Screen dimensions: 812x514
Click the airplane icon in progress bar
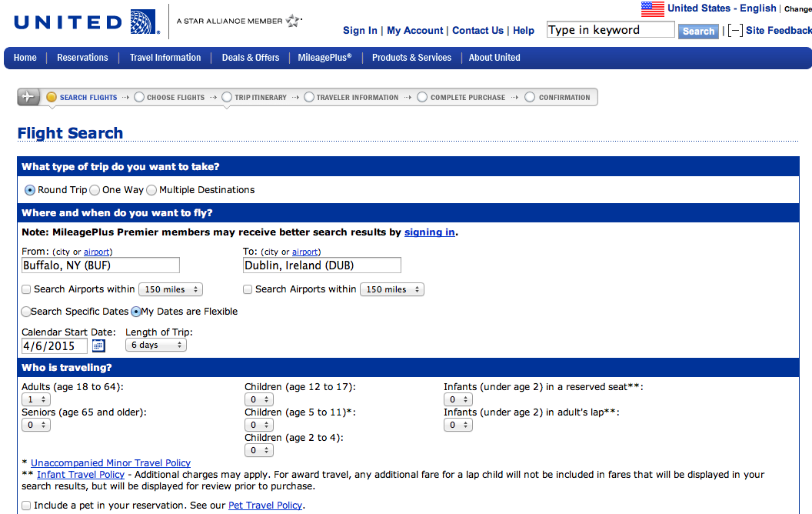click(29, 97)
